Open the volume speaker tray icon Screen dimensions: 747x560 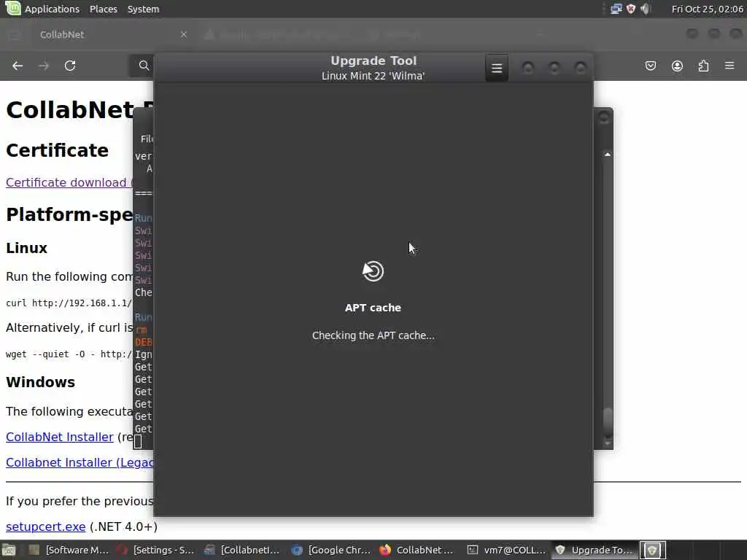[645, 9]
